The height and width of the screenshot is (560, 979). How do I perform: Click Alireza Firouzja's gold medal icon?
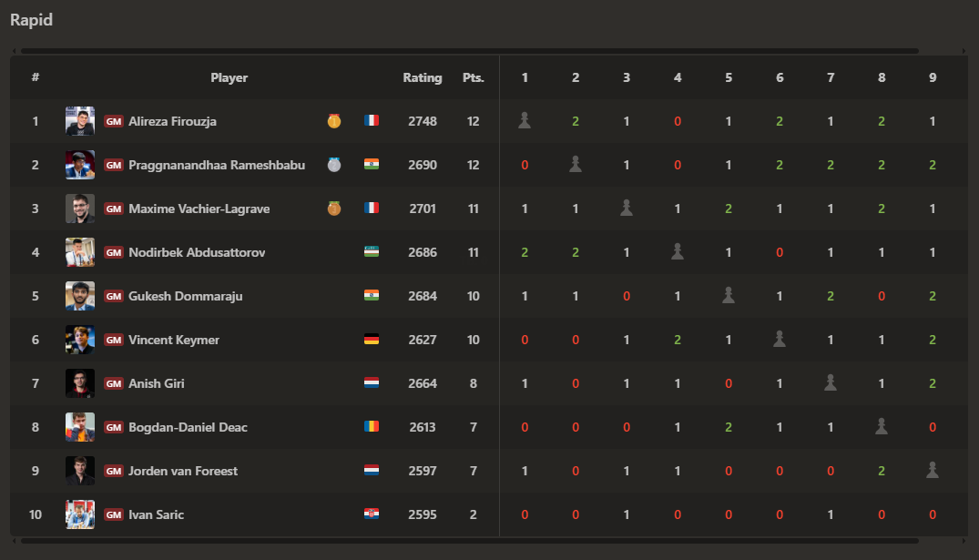point(334,121)
